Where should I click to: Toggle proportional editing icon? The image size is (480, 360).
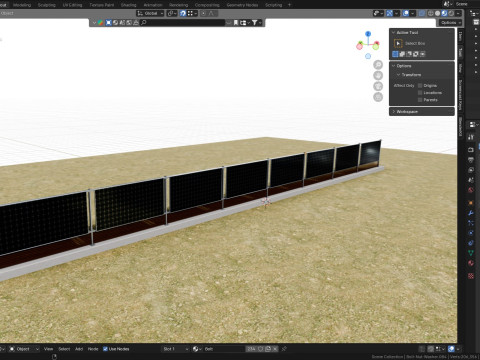203,13
